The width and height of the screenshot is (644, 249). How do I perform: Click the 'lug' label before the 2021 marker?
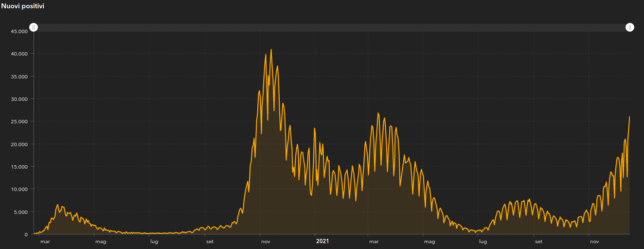[154, 242]
